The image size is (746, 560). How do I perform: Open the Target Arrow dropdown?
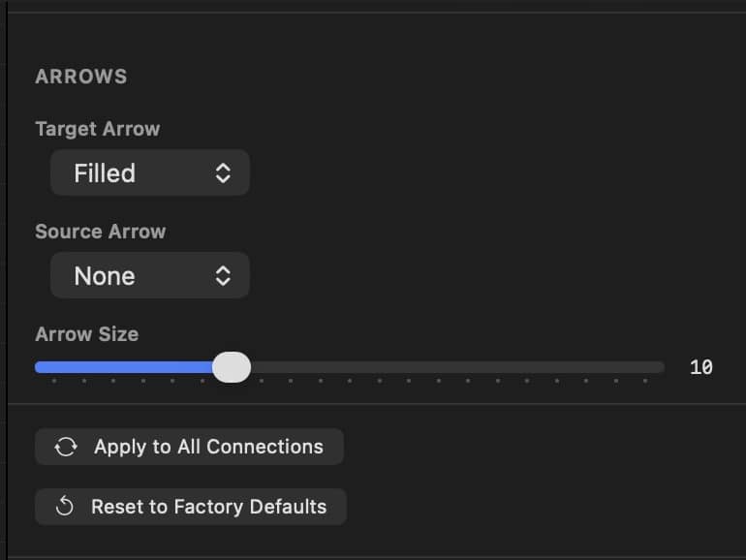(149, 173)
